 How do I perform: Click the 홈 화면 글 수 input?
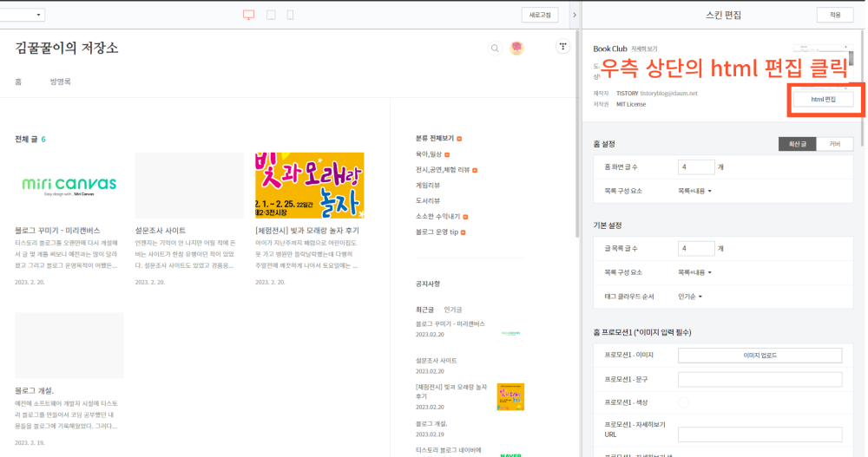pyautogui.click(x=696, y=167)
